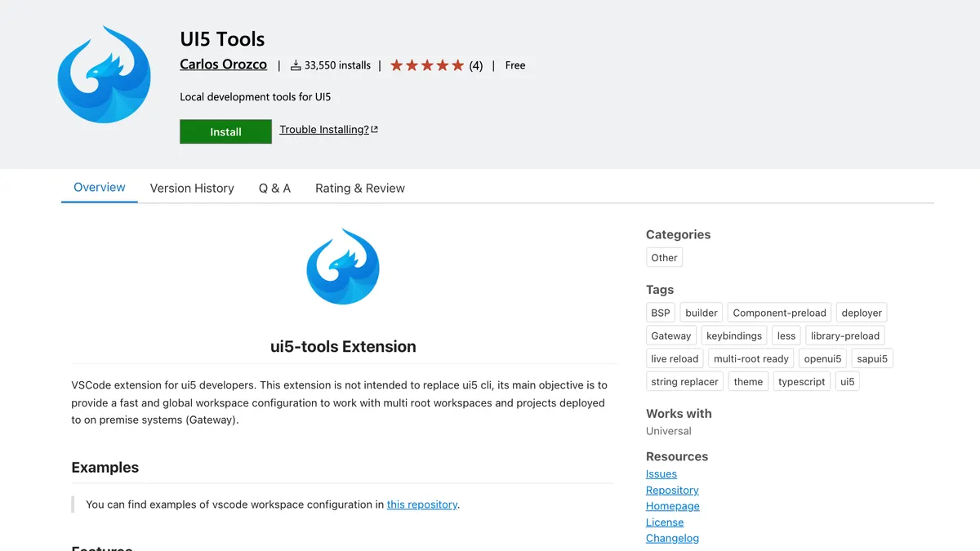980x551 pixels.
Task: Select the builder tag
Action: tap(702, 313)
